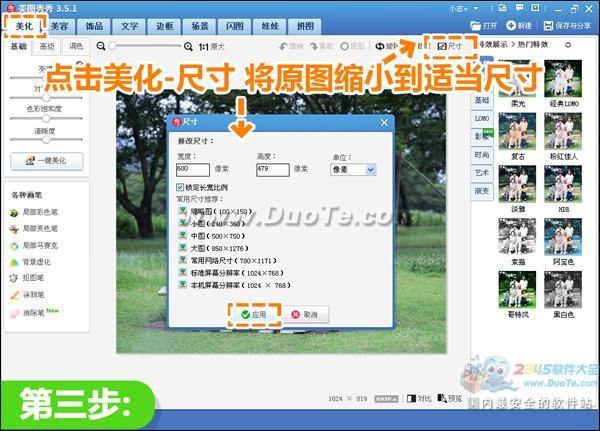Switch to the 拼图 tab
The image size is (600, 431).
pos(305,26)
